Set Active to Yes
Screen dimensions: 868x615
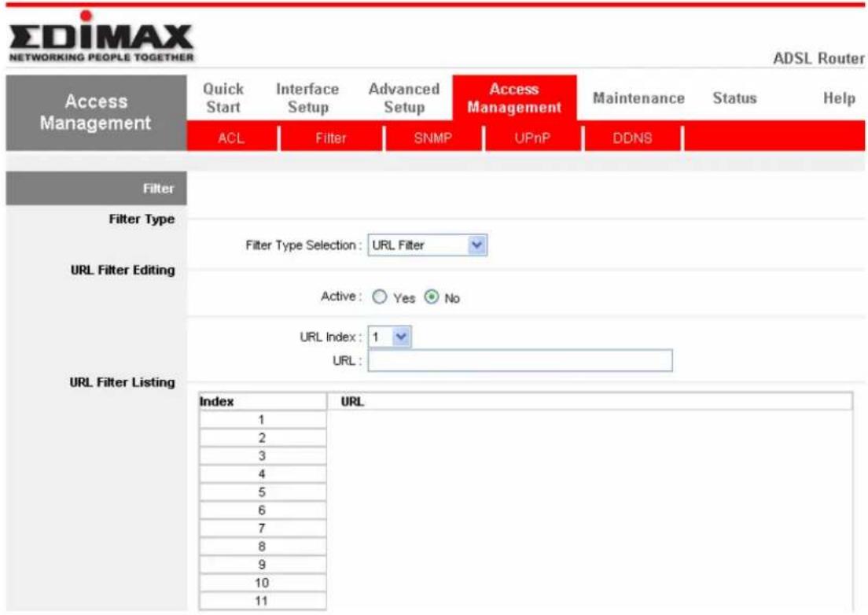tap(379, 297)
